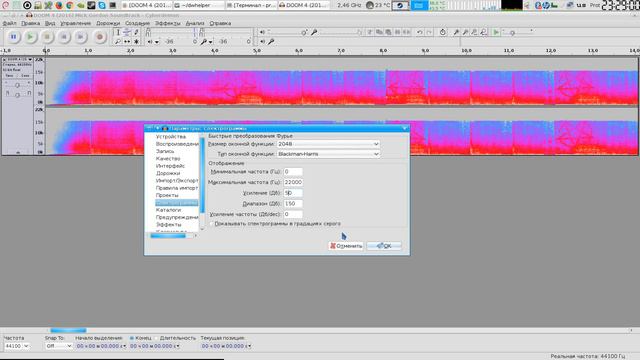Click the Silence audio icon
This screenshot has height=360, width=640.
(x=407, y=32)
